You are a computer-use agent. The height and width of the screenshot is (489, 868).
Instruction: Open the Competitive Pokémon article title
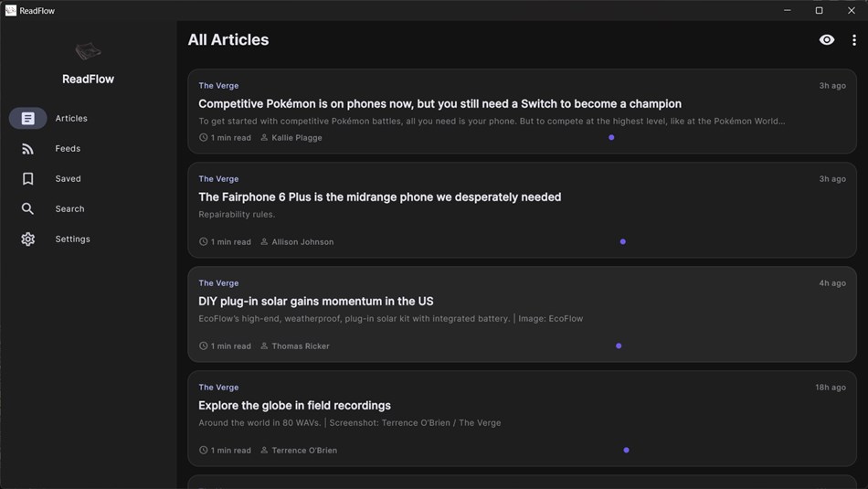click(439, 104)
